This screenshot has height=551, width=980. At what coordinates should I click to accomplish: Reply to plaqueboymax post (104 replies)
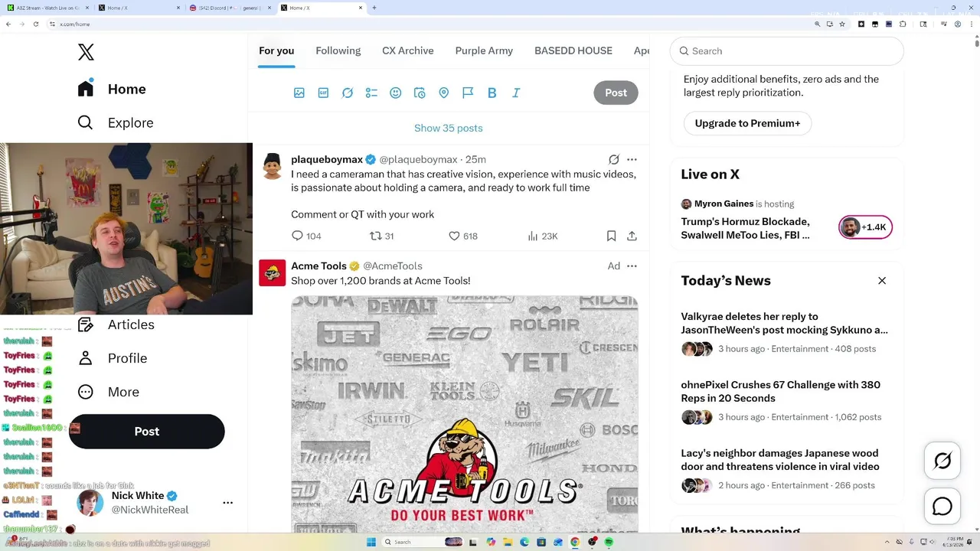305,236
